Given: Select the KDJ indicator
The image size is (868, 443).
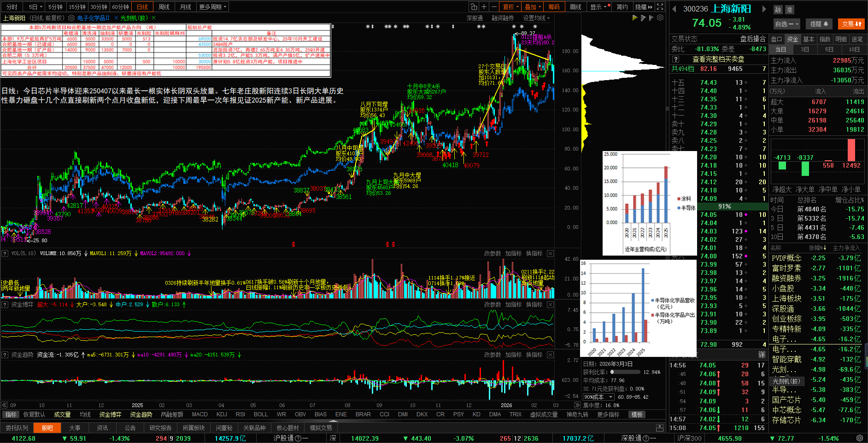Looking at the screenshot, I should click(222, 414).
